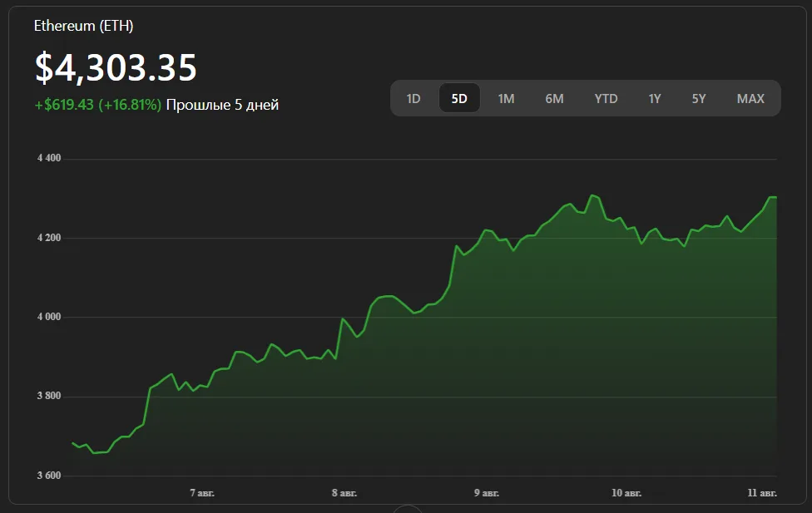Click the +$619.43 (+16.81%) change text
The height and width of the screenshot is (513, 812).
98,105
